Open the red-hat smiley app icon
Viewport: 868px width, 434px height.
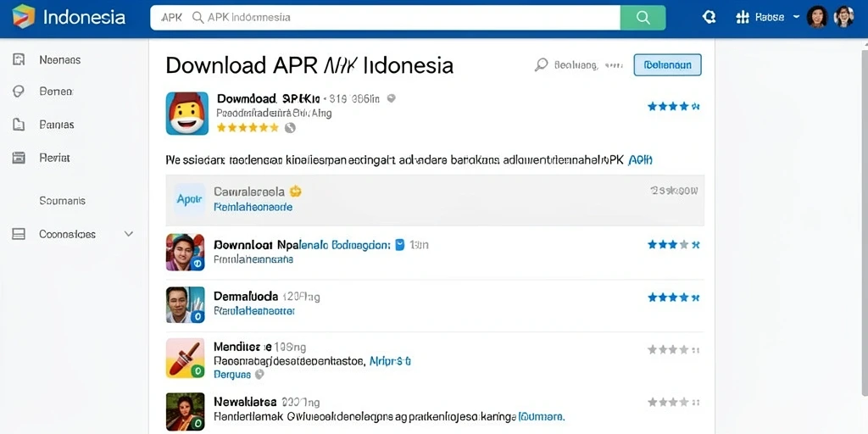click(x=187, y=114)
